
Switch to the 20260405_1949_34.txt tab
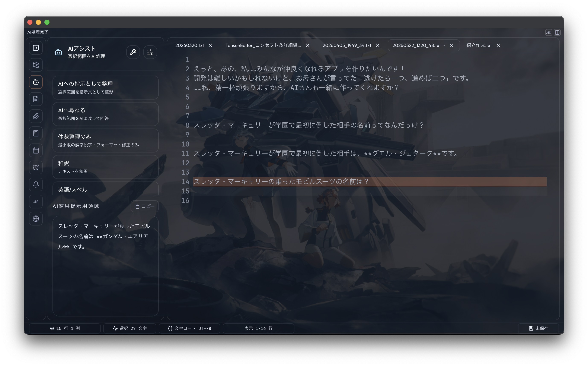347,45
